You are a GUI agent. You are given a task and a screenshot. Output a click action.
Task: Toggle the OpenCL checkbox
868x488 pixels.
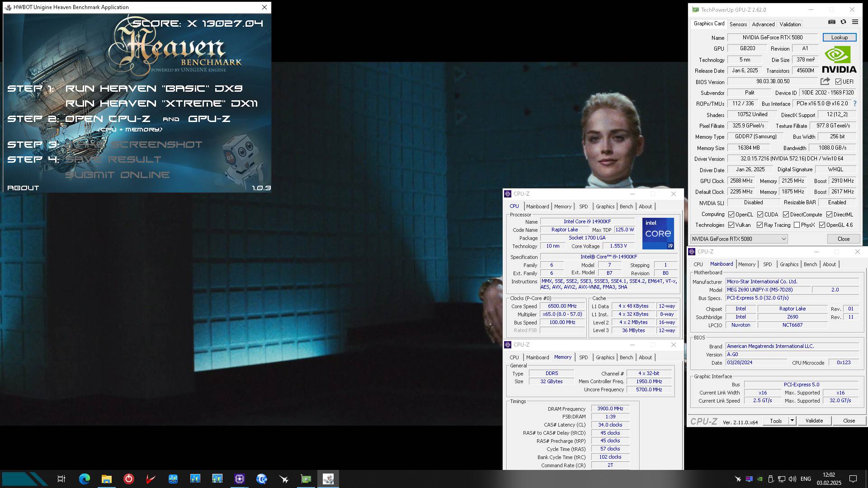(731, 215)
